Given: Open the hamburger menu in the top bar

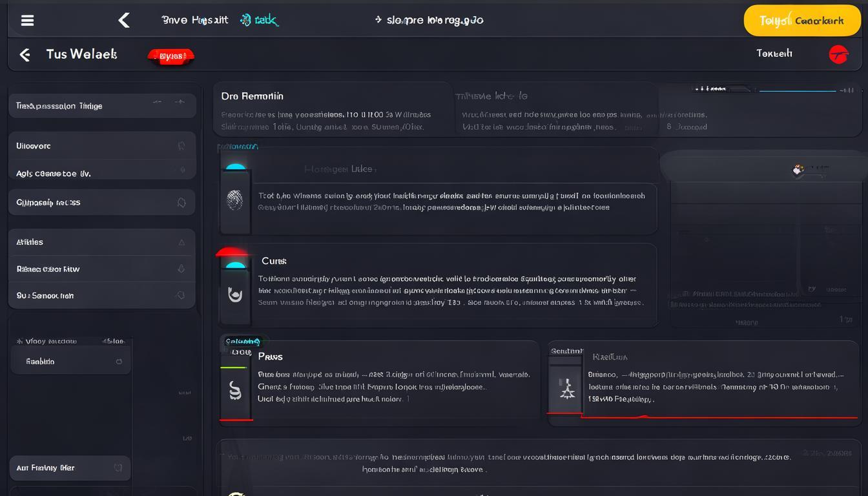Looking at the screenshot, I should (27, 20).
